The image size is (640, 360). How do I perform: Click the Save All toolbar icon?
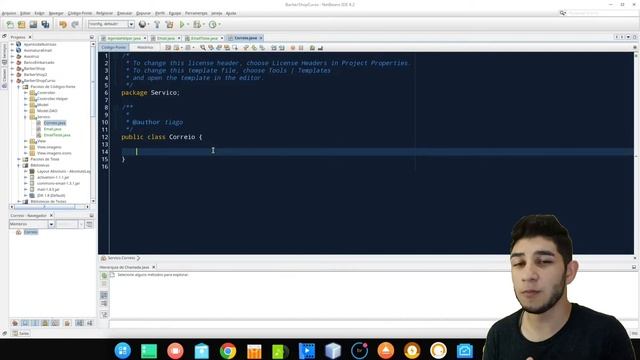45,24
